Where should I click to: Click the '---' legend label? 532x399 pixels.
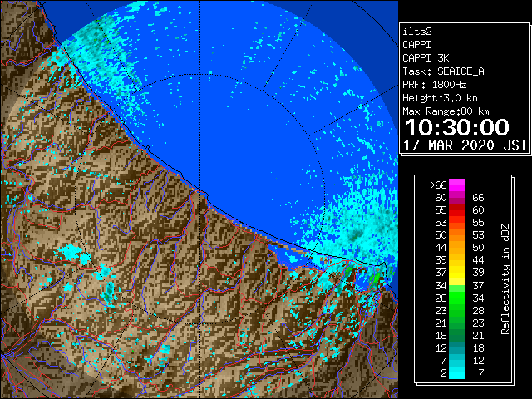(475, 185)
